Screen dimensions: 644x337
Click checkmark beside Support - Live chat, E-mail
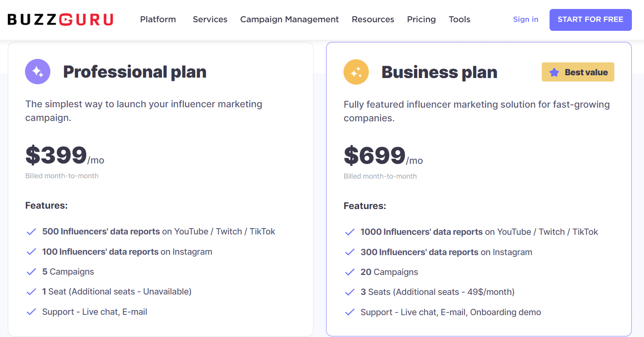click(x=31, y=312)
